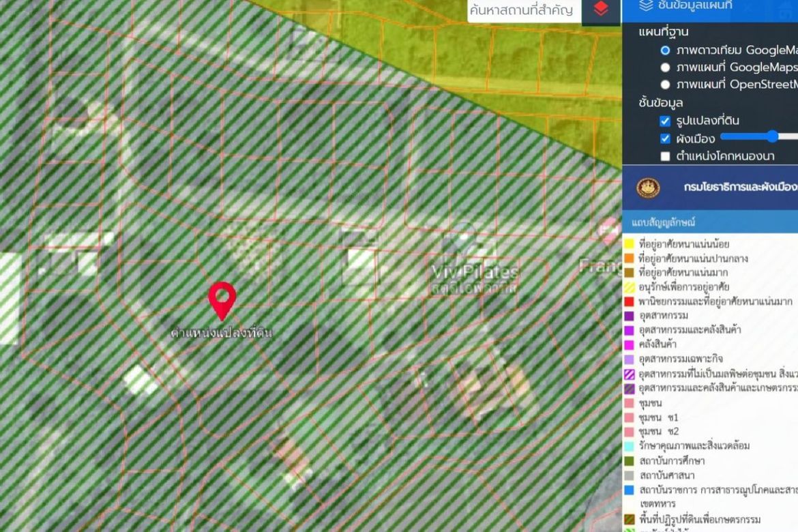Click the gray สถาบันศาสนา swatch
Image resolution: width=798 pixels, height=532 pixels.
[x=630, y=475]
